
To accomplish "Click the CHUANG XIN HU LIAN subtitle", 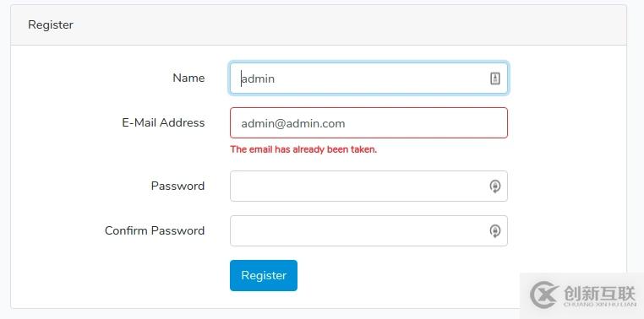I will pyautogui.click(x=600, y=305).
